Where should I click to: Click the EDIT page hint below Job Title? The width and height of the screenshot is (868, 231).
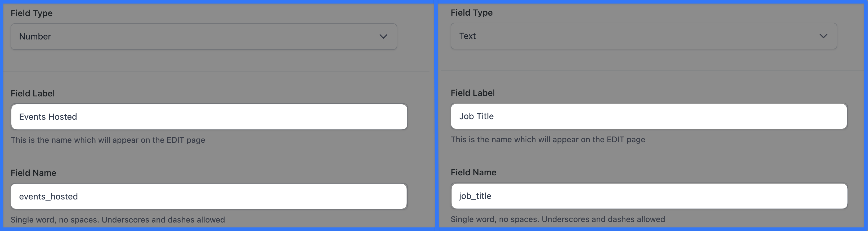(548, 140)
